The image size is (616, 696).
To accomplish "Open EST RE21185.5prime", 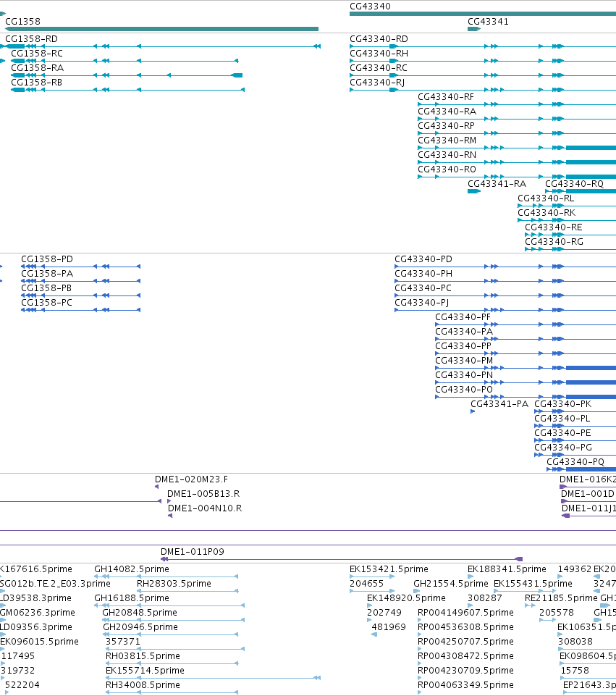I will [530, 605].
